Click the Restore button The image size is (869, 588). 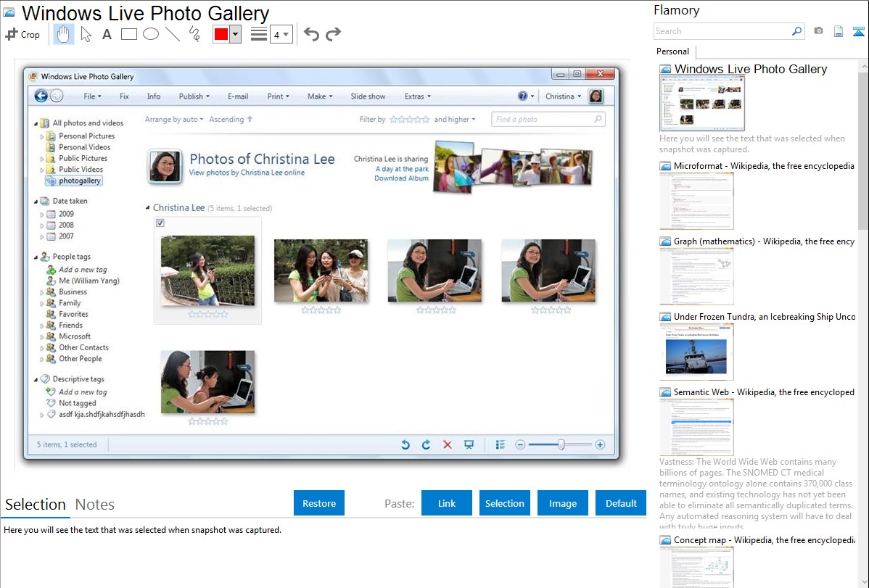click(319, 503)
